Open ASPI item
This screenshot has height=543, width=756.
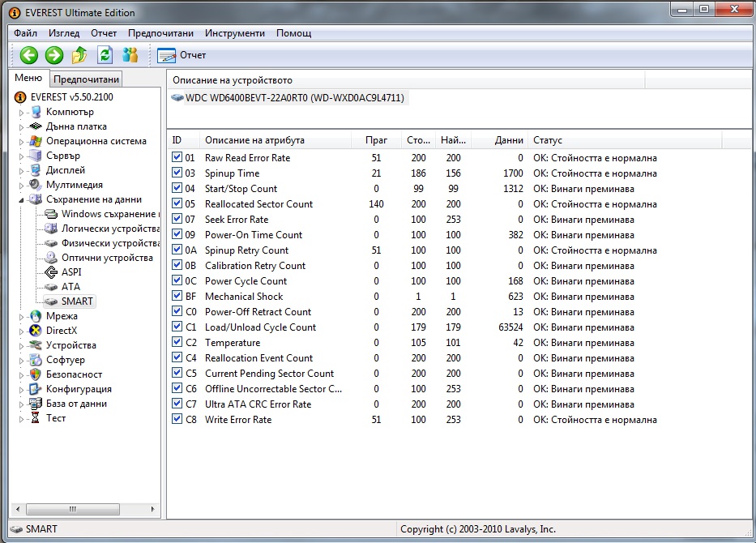(x=71, y=272)
